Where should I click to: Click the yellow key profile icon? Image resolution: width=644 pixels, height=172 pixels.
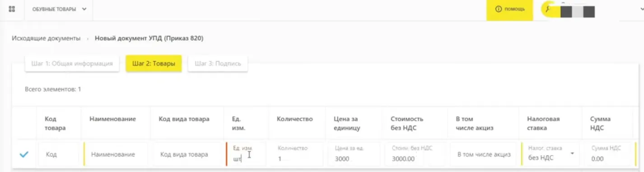(548, 9)
